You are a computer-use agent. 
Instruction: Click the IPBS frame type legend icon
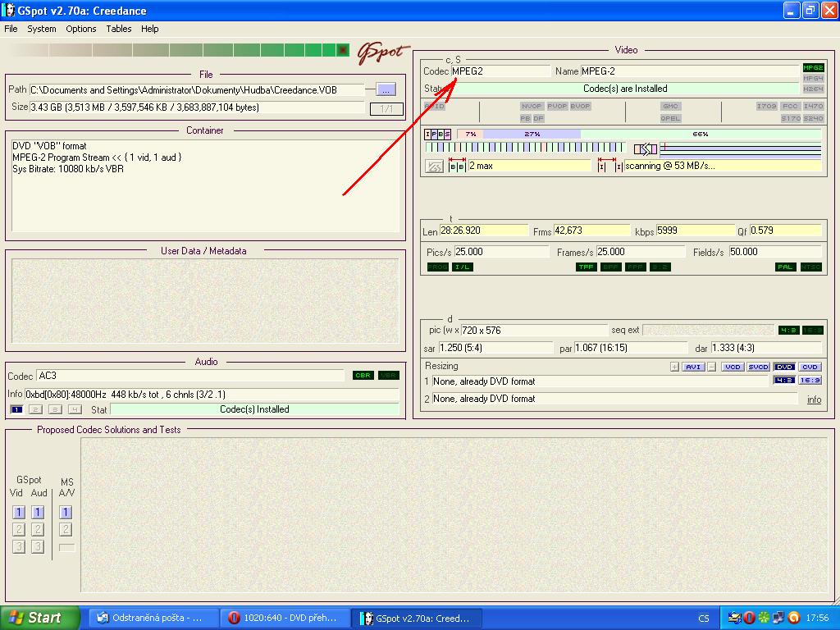coord(438,134)
